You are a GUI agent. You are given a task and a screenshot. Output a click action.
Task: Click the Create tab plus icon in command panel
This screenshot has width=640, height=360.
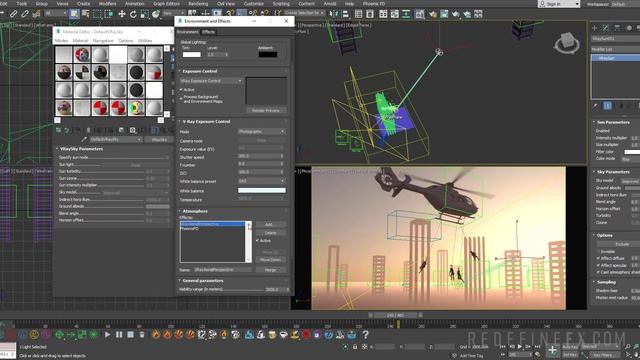click(x=594, y=28)
